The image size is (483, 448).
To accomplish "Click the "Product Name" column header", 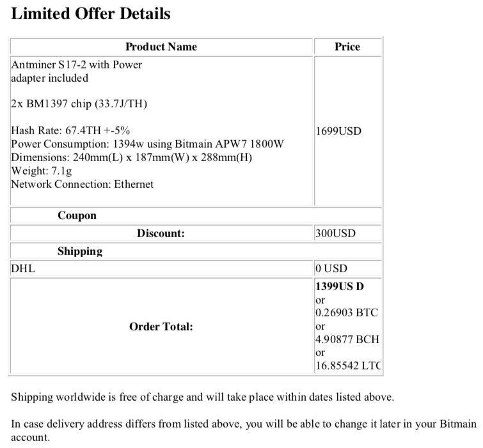I will click(x=161, y=47).
